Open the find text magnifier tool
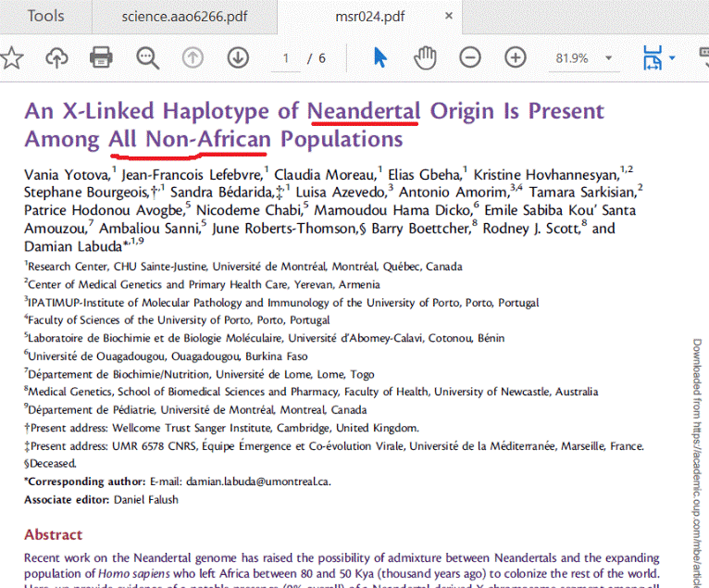 (x=147, y=58)
